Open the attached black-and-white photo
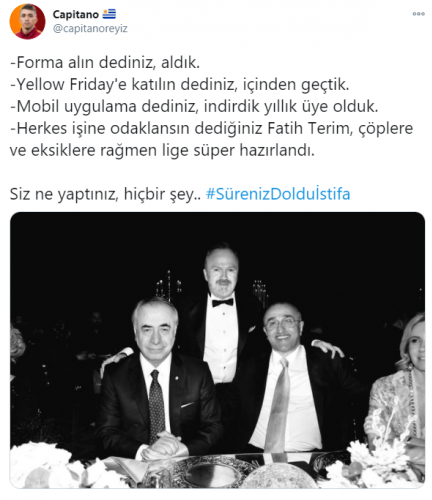Image resolution: width=432 pixels, height=500 pixels. tap(217, 350)
